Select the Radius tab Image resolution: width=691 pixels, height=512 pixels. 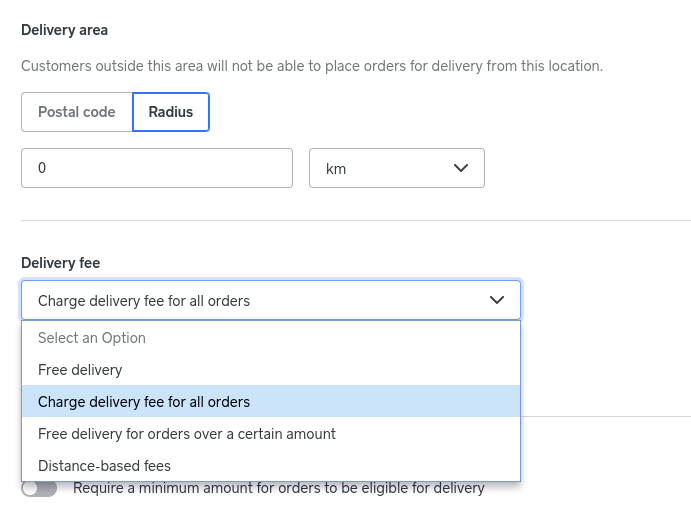click(171, 112)
